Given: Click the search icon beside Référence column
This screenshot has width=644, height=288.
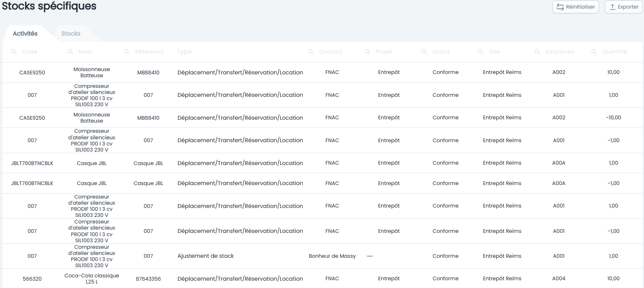Looking at the screenshot, I should pos(127,52).
